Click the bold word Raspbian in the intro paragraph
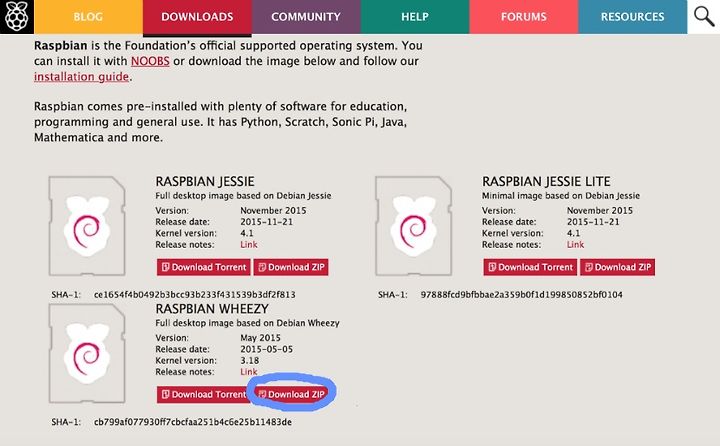This screenshot has height=446, width=720. 61,45
